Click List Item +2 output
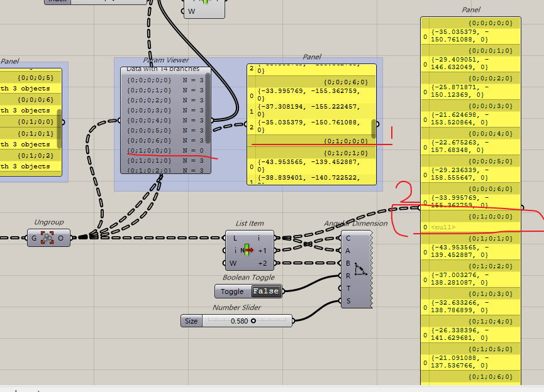 pyautogui.click(x=262, y=263)
